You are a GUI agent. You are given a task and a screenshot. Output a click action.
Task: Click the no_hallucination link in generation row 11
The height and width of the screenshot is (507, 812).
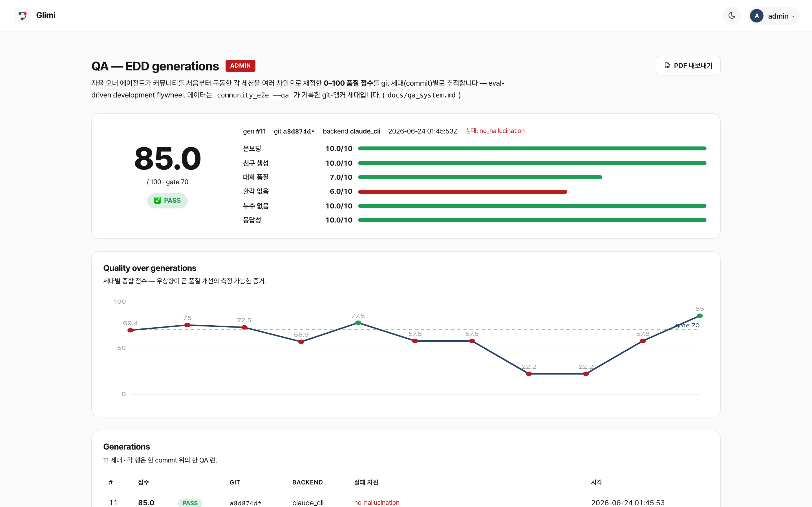pos(376,503)
